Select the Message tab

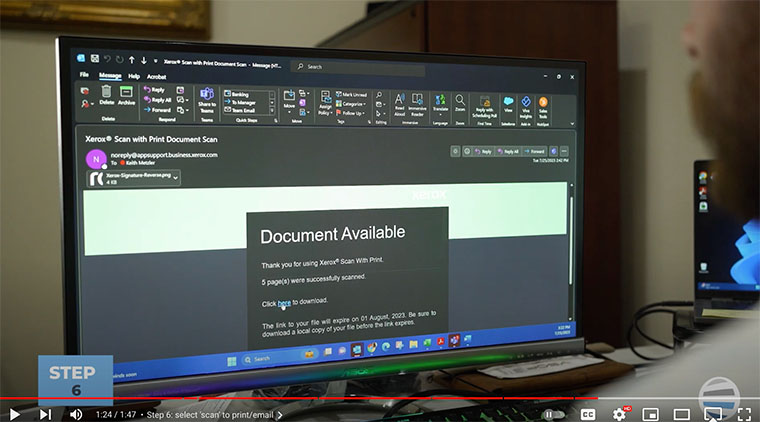tap(110, 75)
